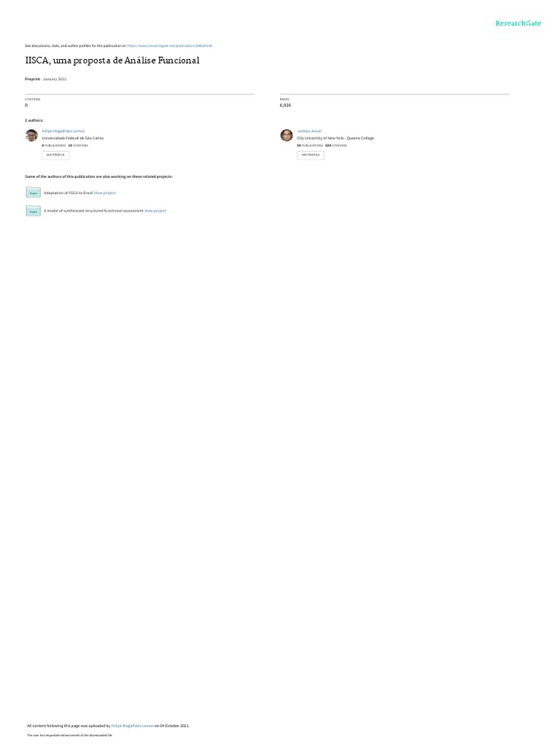The height and width of the screenshot is (747, 560).
Task: Click the Preprint January 2021 label
Action: 46,79
